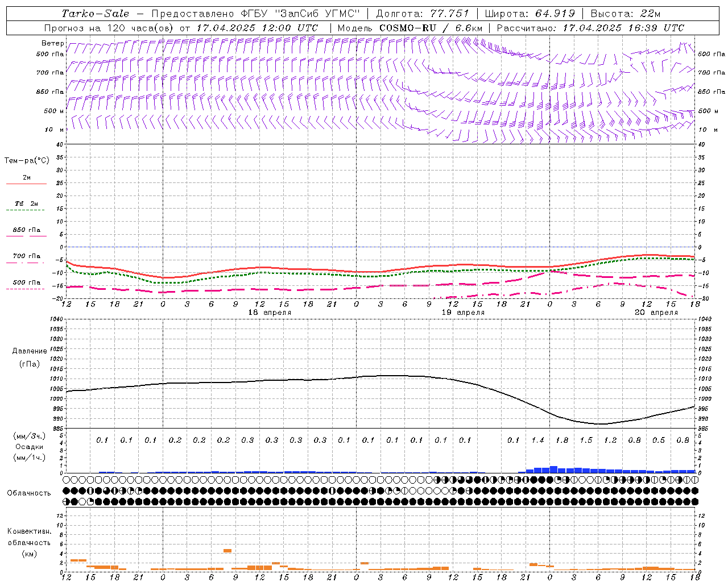728x582 pixels.
Task: Click the Облачность cloud cover label
Action: [x=29, y=493]
